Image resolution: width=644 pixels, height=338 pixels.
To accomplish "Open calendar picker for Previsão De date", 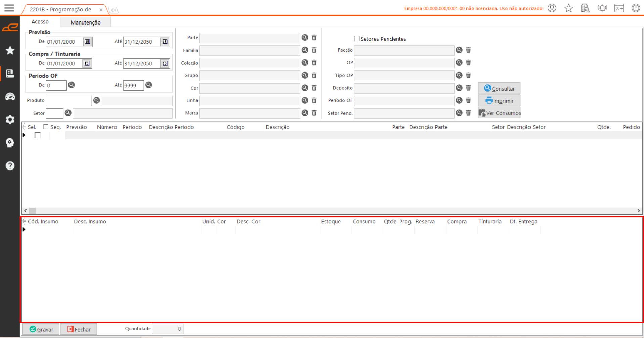I will click(88, 42).
